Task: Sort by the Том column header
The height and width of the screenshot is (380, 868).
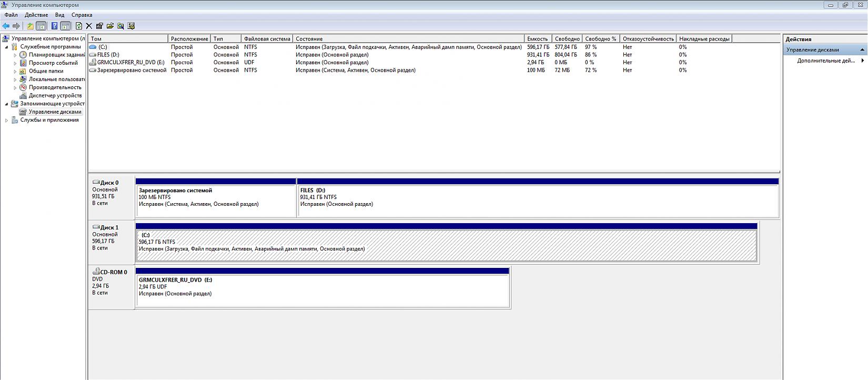Action: (x=128, y=38)
